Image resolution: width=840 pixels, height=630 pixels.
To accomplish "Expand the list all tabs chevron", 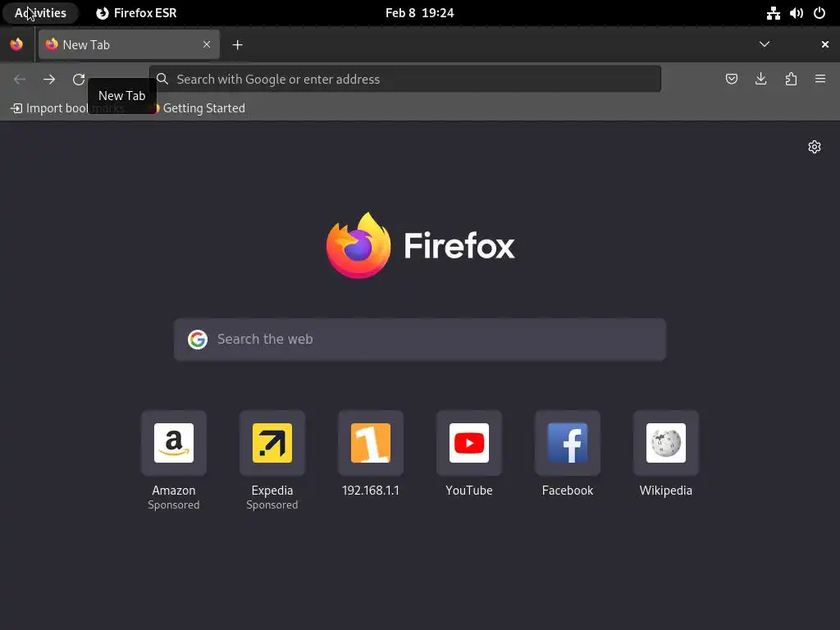I will tap(765, 44).
